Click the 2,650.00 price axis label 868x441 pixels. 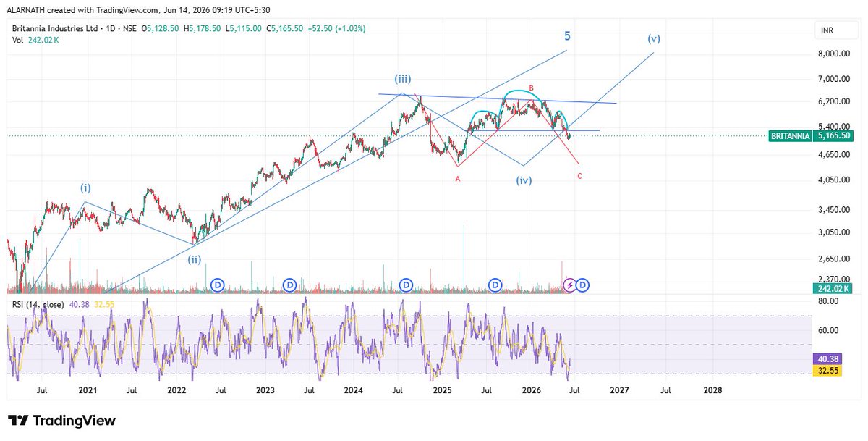[833, 259]
